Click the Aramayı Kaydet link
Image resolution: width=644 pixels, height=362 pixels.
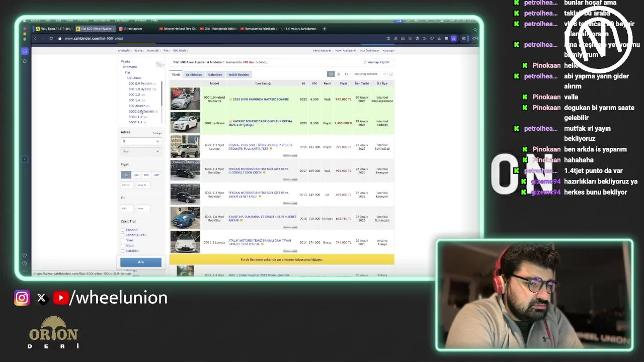click(378, 62)
